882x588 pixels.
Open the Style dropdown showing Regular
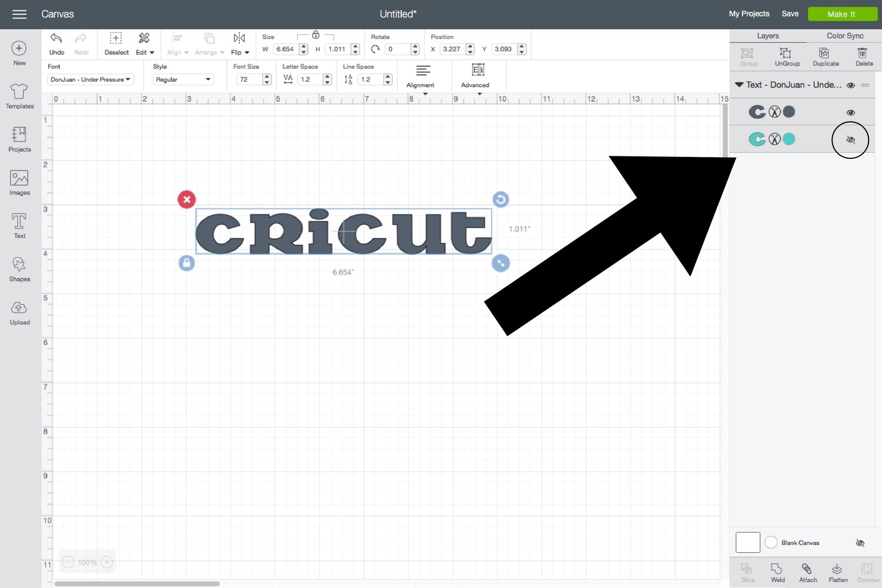pyautogui.click(x=183, y=79)
